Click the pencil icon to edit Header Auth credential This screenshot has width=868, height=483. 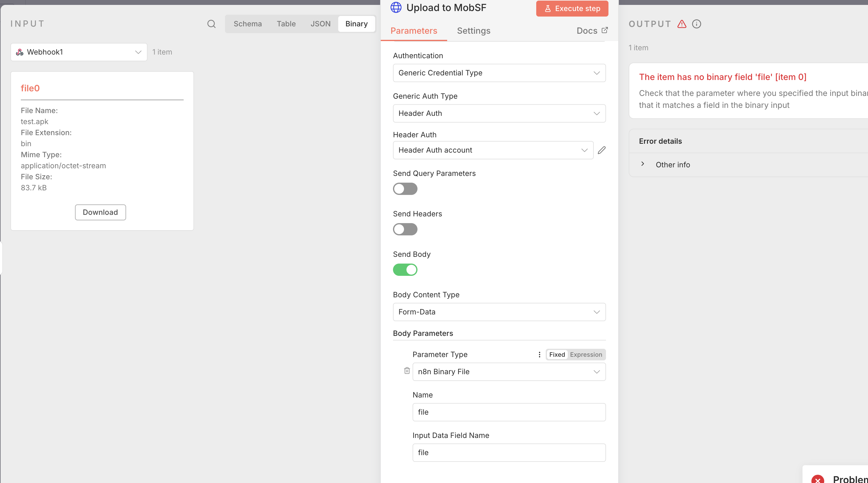click(x=601, y=150)
